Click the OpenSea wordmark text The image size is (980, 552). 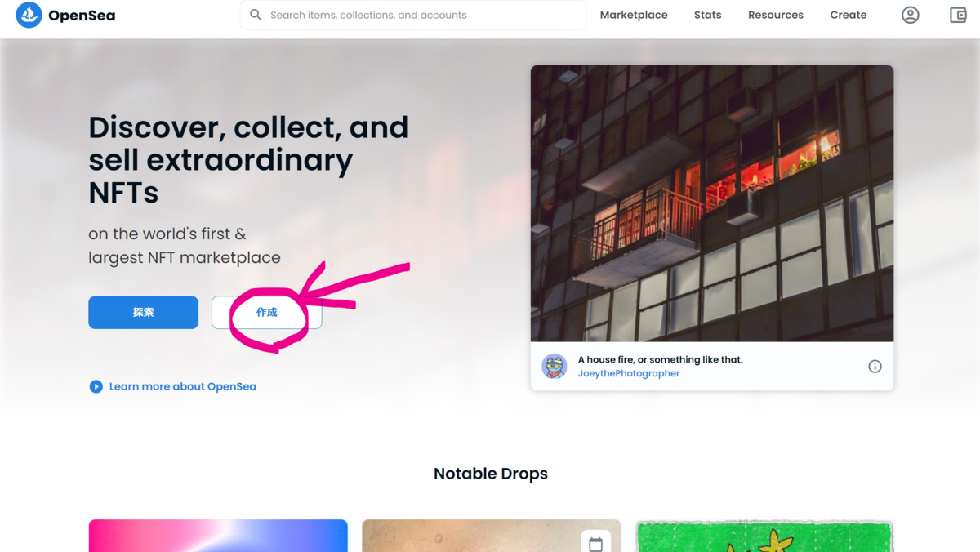[82, 16]
